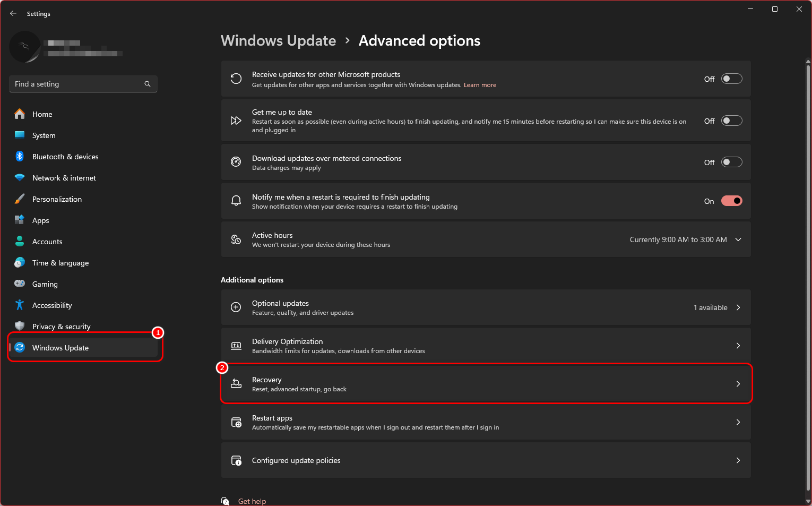Disable the restart notification toggle
The height and width of the screenshot is (506, 812).
(x=731, y=201)
